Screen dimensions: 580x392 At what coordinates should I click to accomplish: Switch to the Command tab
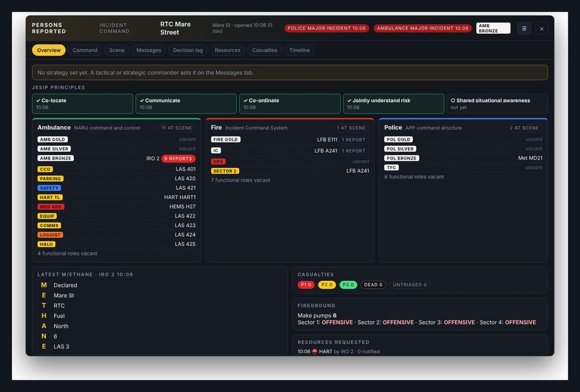85,50
